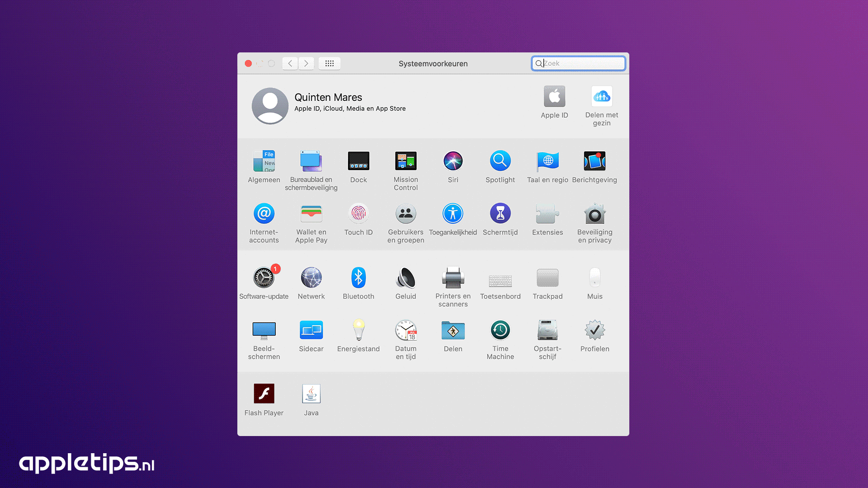This screenshot has width=868, height=488.
Task: Click the Schermtijd hourglass icon
Action: coord(500,214)
